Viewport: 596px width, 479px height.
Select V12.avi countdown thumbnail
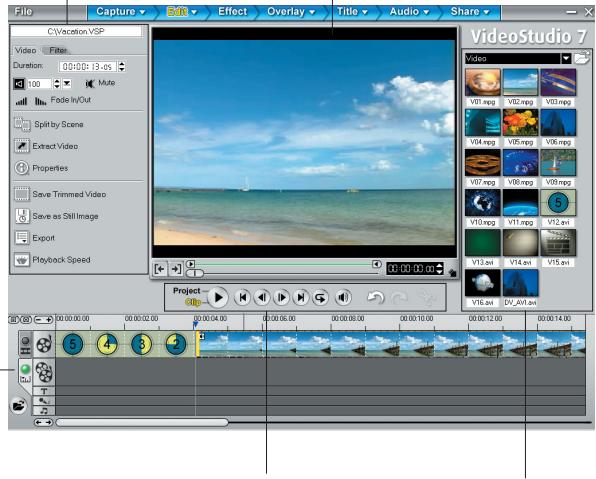pos(558,203)
